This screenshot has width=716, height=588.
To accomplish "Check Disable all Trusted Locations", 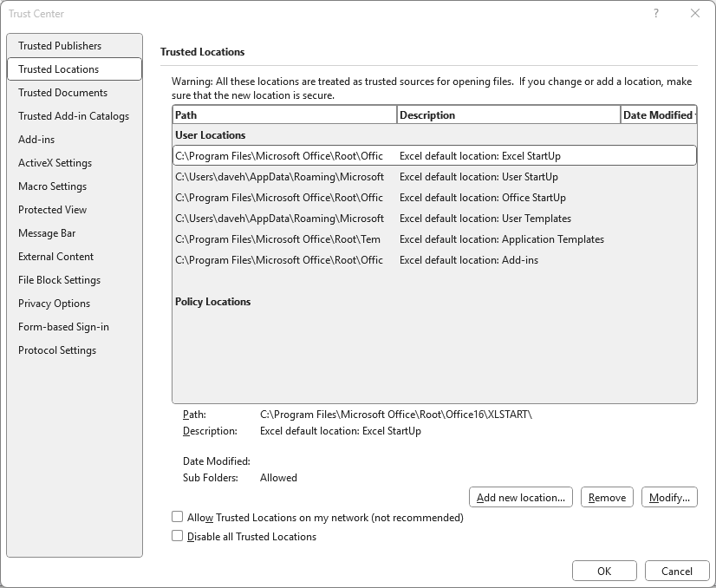I will (x=176, y=536).
